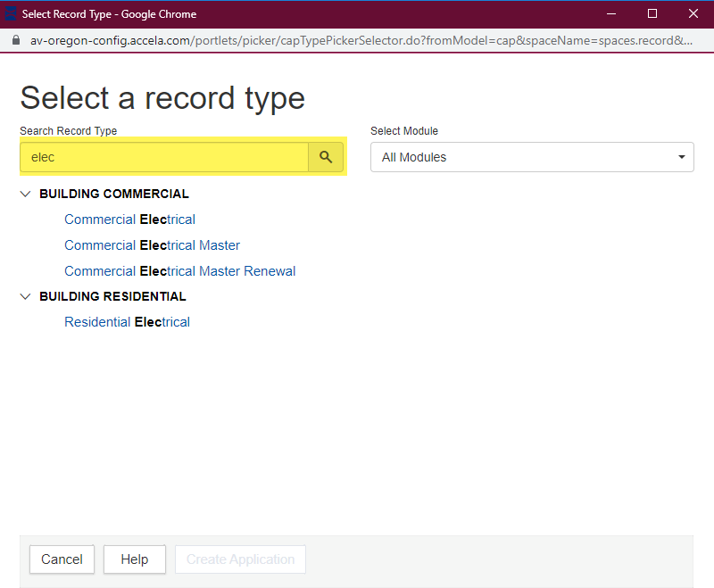
Task: Click the BUILDING RESIDENTIAL heading label
Action: tap(112, 296)
